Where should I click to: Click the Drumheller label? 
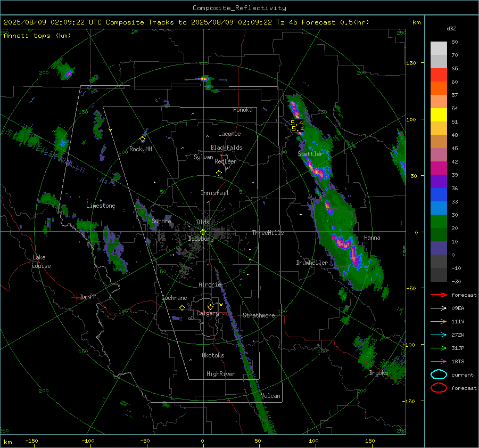[312, 263]
